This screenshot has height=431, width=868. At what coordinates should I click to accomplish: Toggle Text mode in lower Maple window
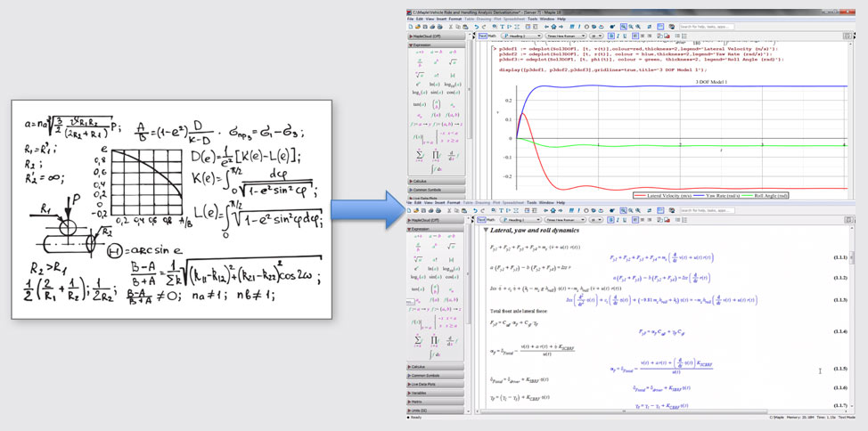[x=482, y=220]
